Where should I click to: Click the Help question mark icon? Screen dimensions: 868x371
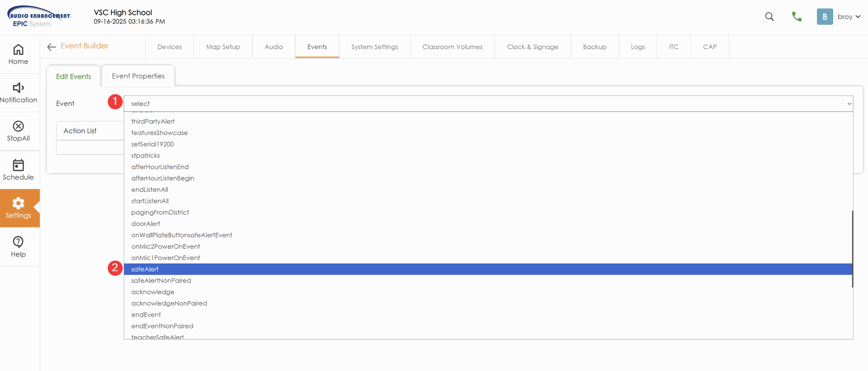(x=18, y=242)
